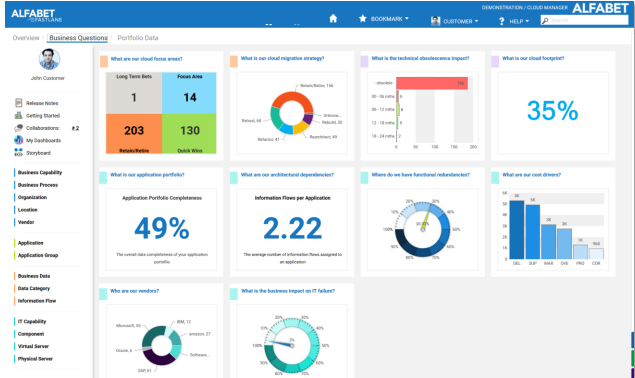
Task: Click the Quick Wins quadrant showing 130
Action: [x=189, y=134]
